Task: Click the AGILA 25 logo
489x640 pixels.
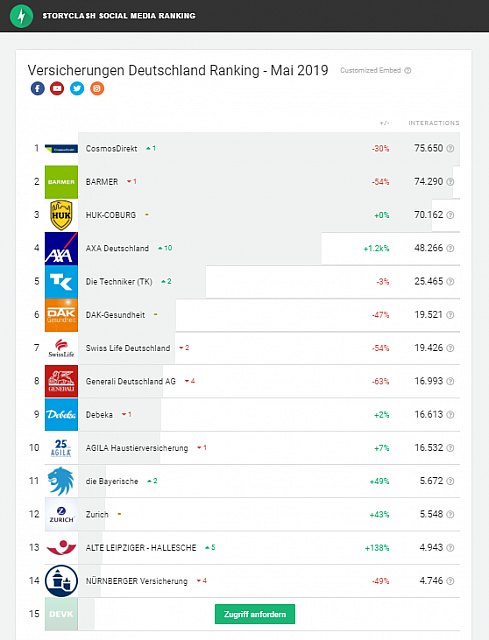Action: coord(61,448)
